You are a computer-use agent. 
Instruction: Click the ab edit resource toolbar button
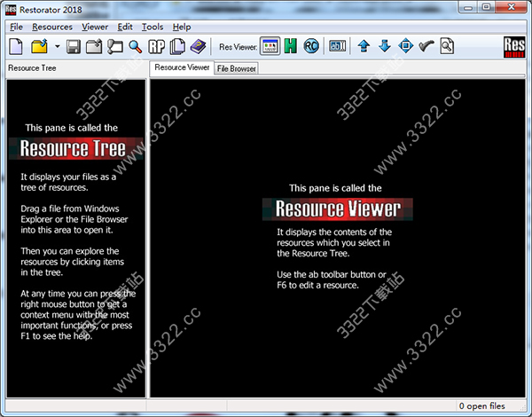point(338,45)
